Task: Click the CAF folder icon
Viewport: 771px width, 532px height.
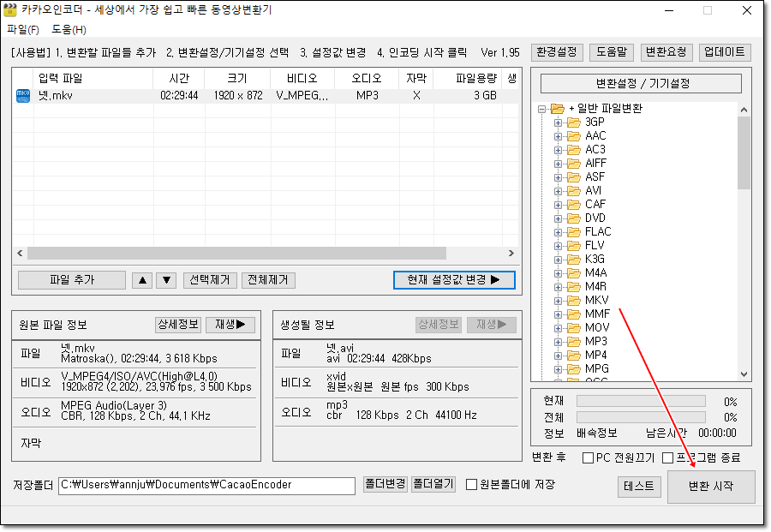Action: pyautogui.click(x=573, y=205)
